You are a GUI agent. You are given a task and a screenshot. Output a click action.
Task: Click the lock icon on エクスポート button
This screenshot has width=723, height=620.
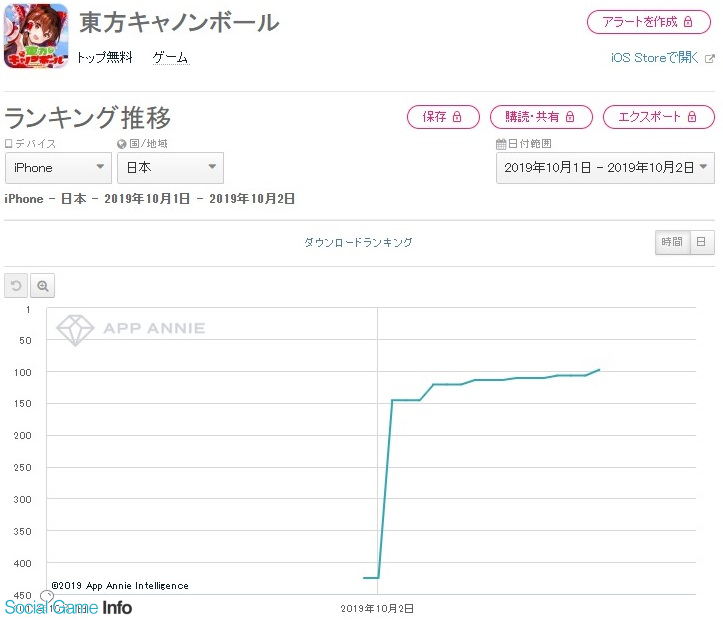(692, 117)
